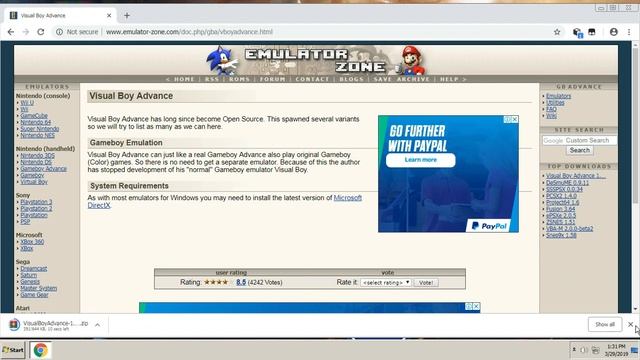Open the Dreamcast link

coord(34,269)
